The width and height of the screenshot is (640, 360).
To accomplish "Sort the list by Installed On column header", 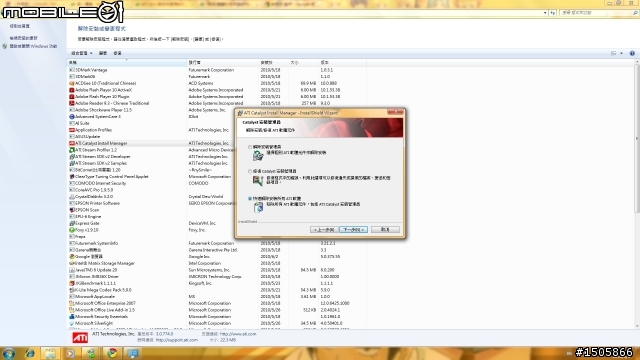I will [273, 62].
